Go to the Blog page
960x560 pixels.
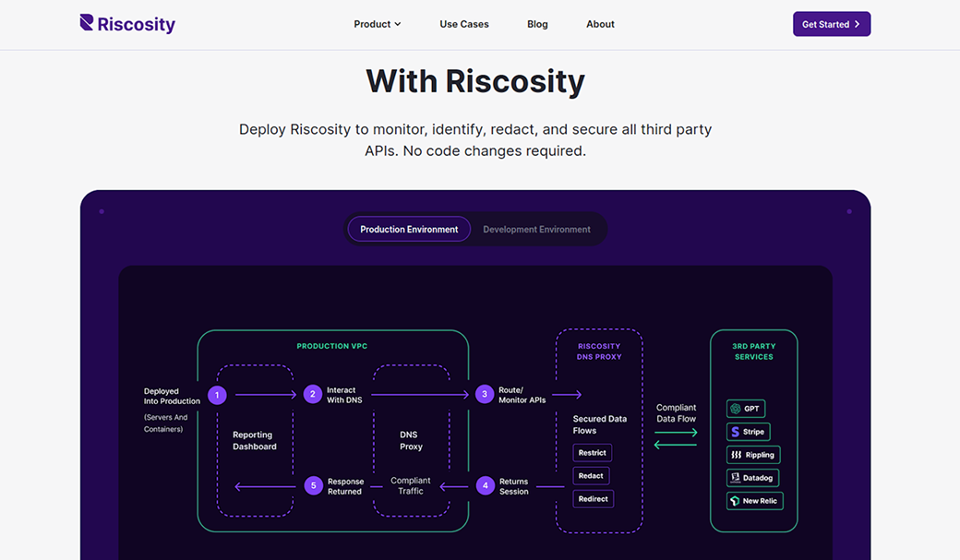(x=537, y=25)
